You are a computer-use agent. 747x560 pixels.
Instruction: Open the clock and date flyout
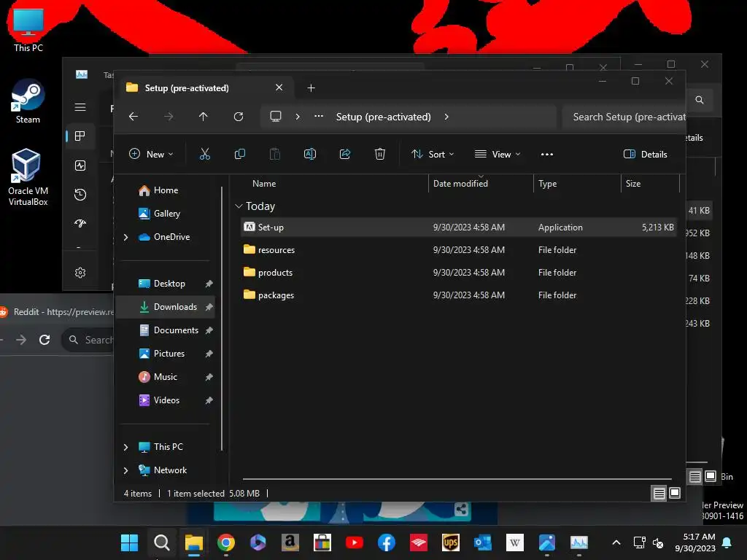coord(695,542)
